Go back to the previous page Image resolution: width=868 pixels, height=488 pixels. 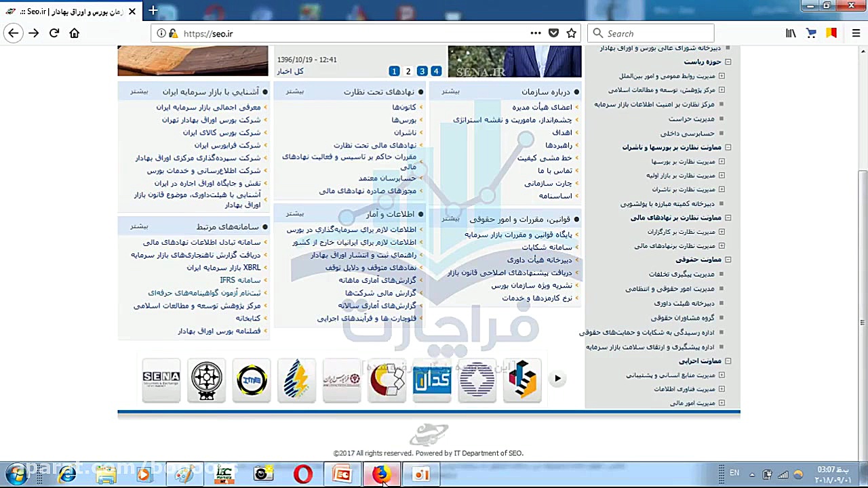13,33
